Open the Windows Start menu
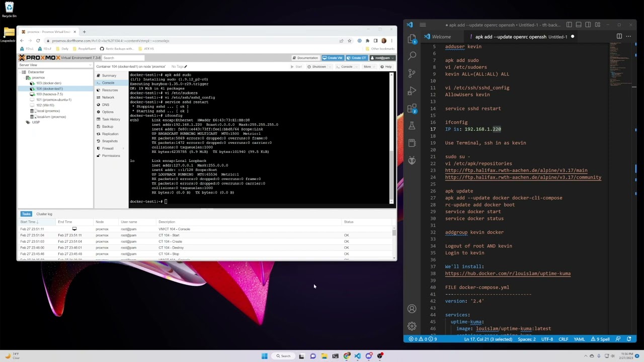 (x=264, y=356)
